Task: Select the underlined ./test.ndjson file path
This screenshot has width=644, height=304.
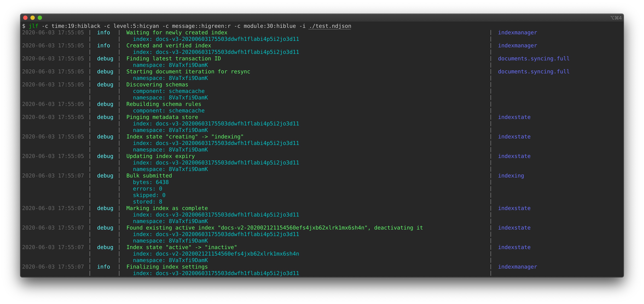Action: point(329,26)
